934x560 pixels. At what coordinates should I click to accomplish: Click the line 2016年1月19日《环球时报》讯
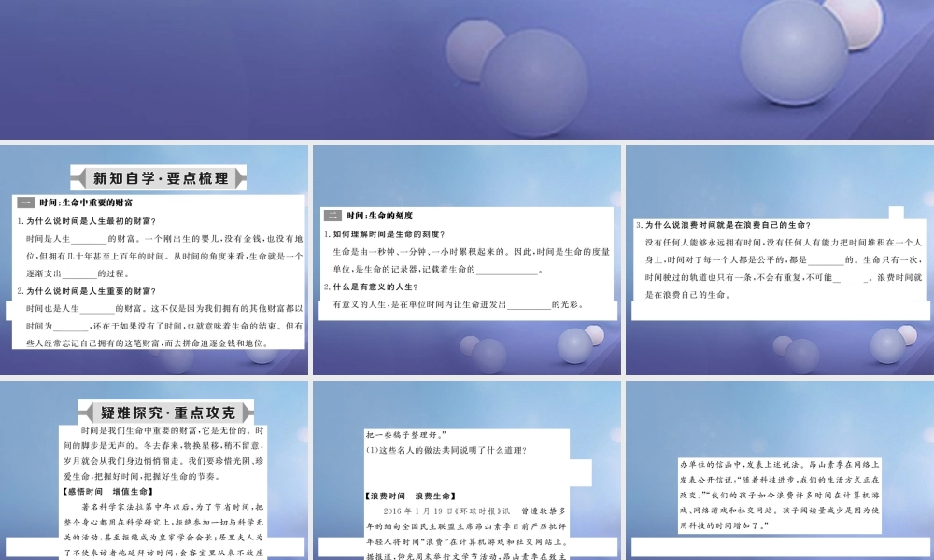click(x=446, y=511)
